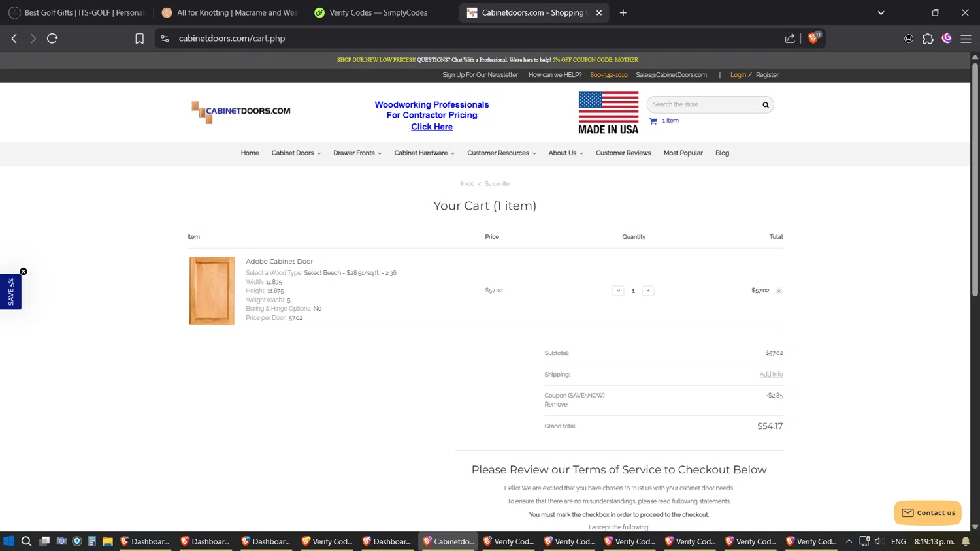The image size is (980, 551).
Task: Email Sales@CabinetDoors.com link
Action: (x=671, y=75)
